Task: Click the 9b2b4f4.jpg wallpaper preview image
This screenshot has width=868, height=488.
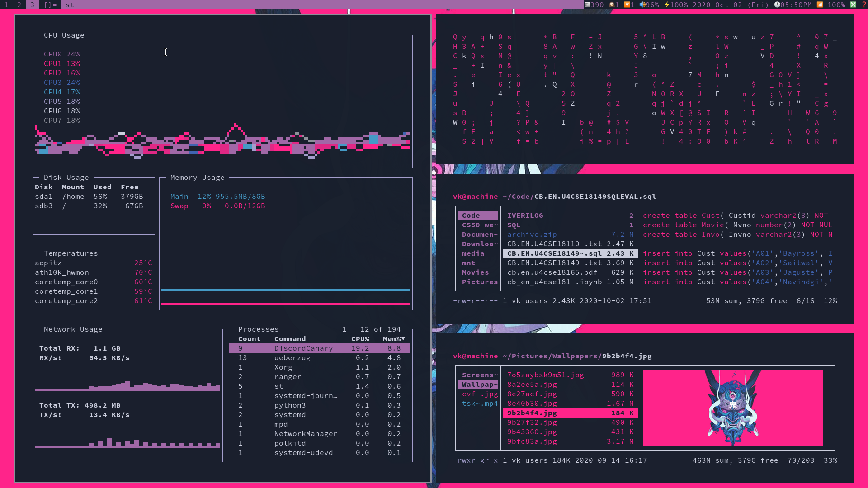Action: point(733,408)
